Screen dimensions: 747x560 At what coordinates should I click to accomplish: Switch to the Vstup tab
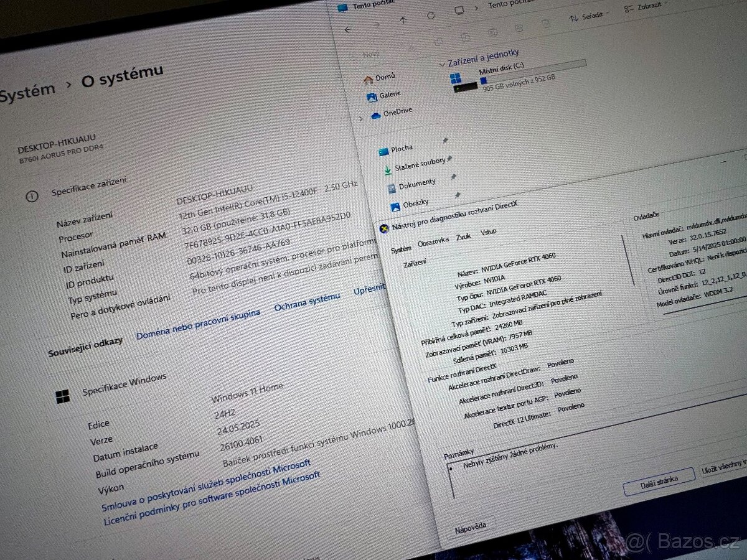[x=489, y=233]
